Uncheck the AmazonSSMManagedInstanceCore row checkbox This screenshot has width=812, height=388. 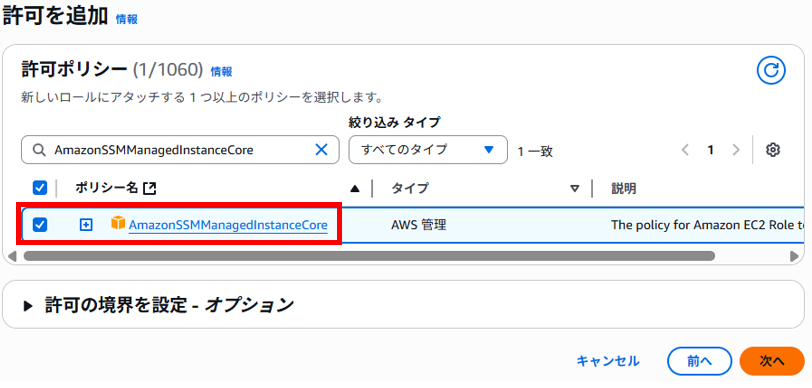(x=40, y=225)
